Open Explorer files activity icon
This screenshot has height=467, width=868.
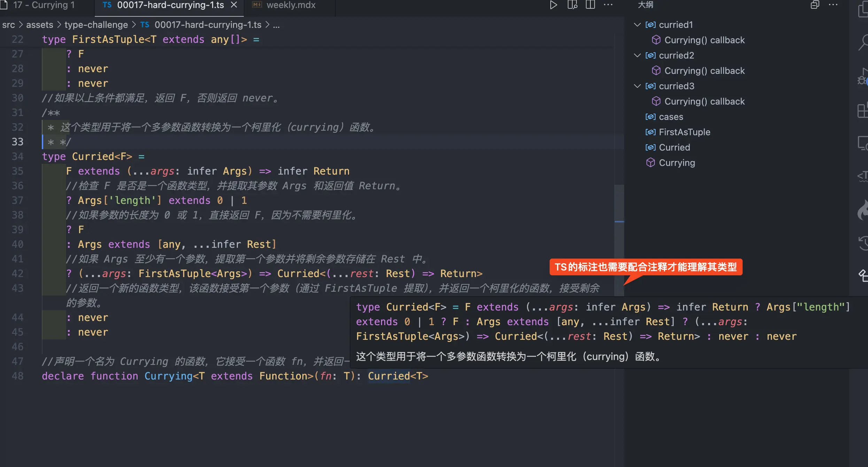pyautogui.click(x=863, y=10)
